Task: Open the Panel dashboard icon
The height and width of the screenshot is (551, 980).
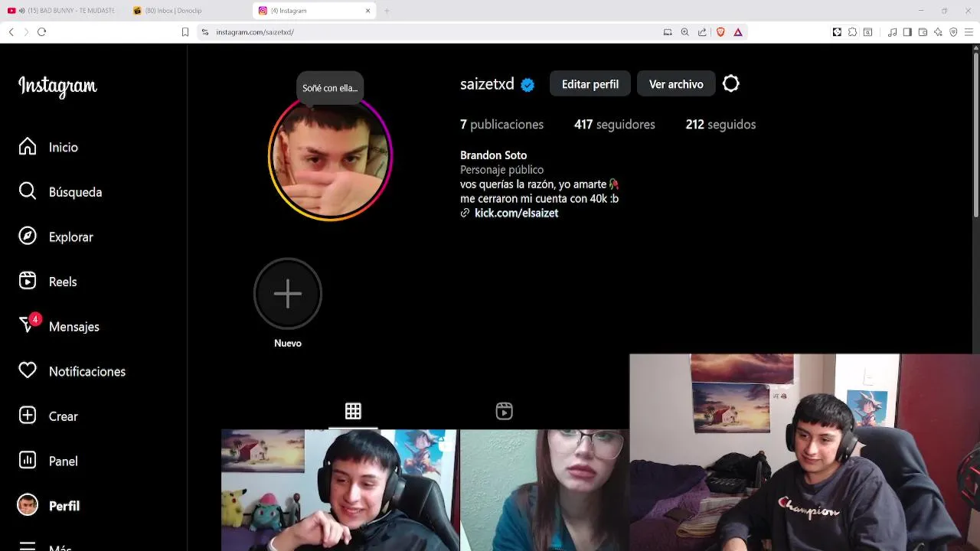Action: click(x=28, y=461)
